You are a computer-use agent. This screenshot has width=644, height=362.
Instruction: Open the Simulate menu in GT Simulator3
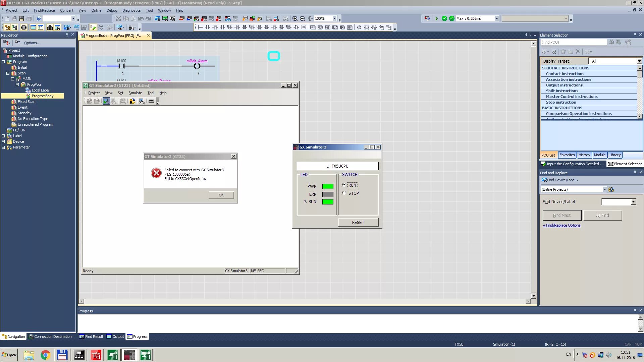point(135,93)
